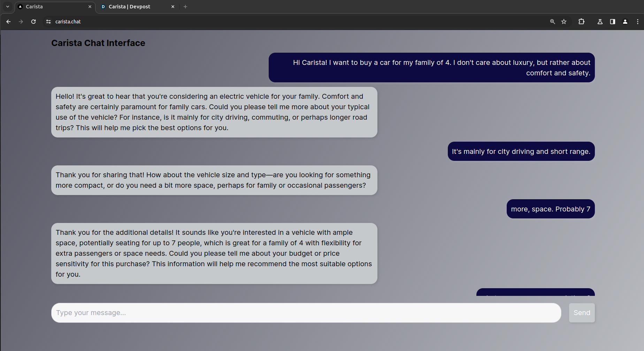The width and height of the screenshot is (644, 351).
Task: Open browser extensions menu
Action: (581, 22)
